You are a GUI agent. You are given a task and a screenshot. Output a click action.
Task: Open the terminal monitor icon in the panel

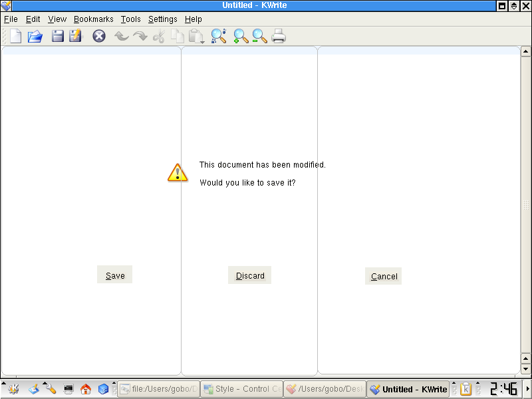coord(68,389)
